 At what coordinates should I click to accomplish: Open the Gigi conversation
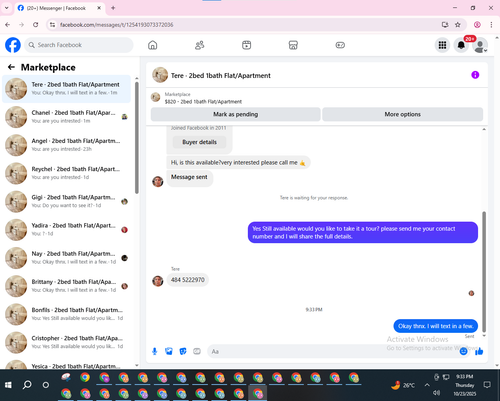[x=66, y=201]
